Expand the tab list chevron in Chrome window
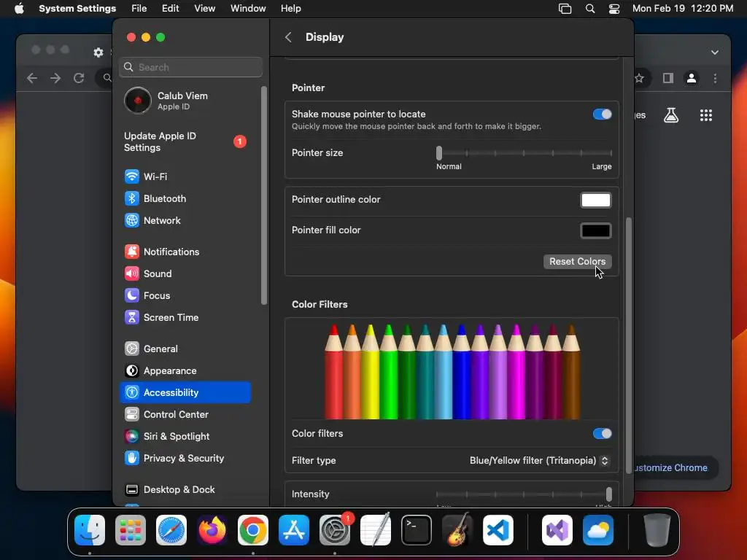 click(715, 52)
